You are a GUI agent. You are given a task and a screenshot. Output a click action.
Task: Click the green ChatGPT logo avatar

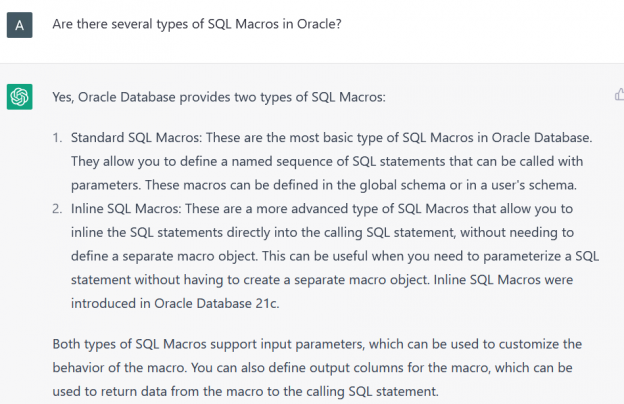pos(19,97)
